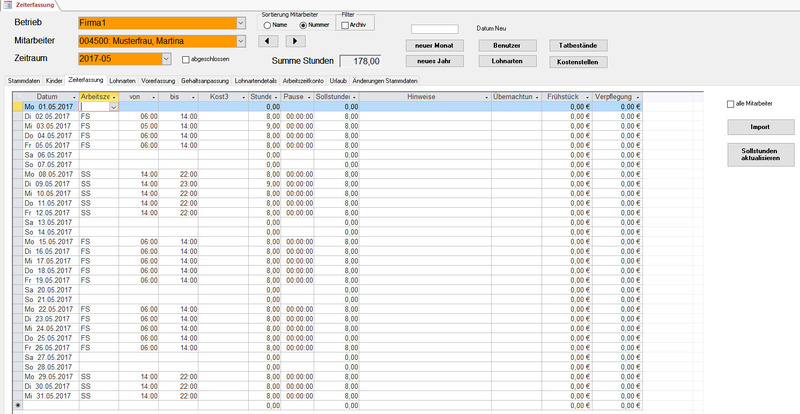800x414 pixels.
Task: Open the Änderungen Stammdaten tab
Action: click(385, 81)
